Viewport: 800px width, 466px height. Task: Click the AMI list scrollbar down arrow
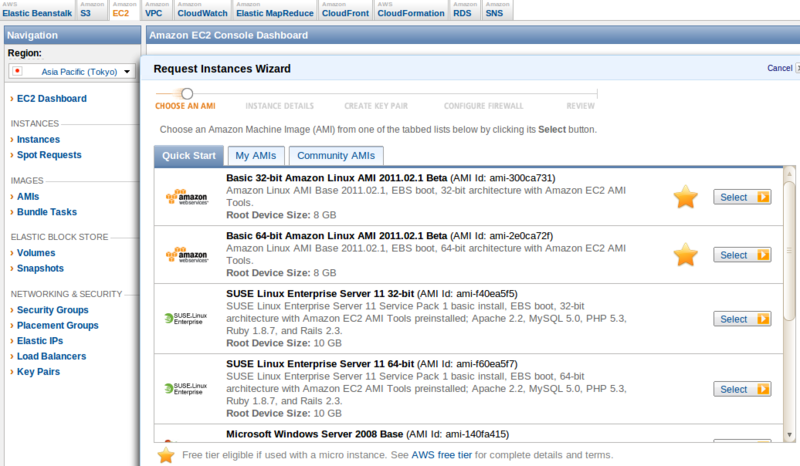[789, 435]
